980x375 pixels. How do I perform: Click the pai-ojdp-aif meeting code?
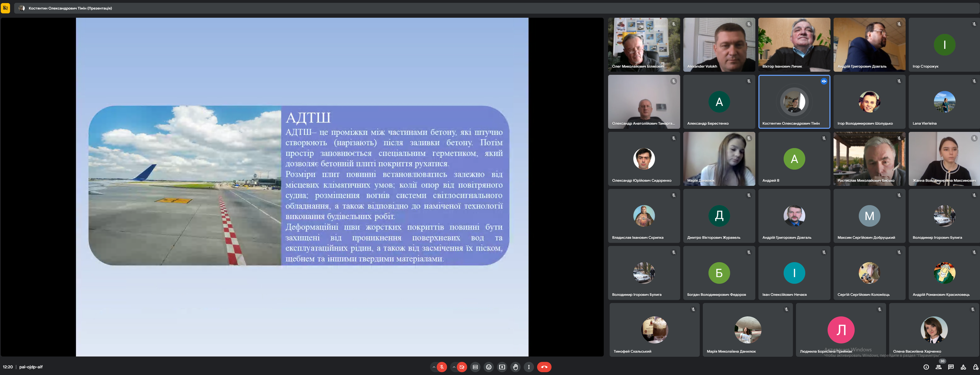coord(31,367)
